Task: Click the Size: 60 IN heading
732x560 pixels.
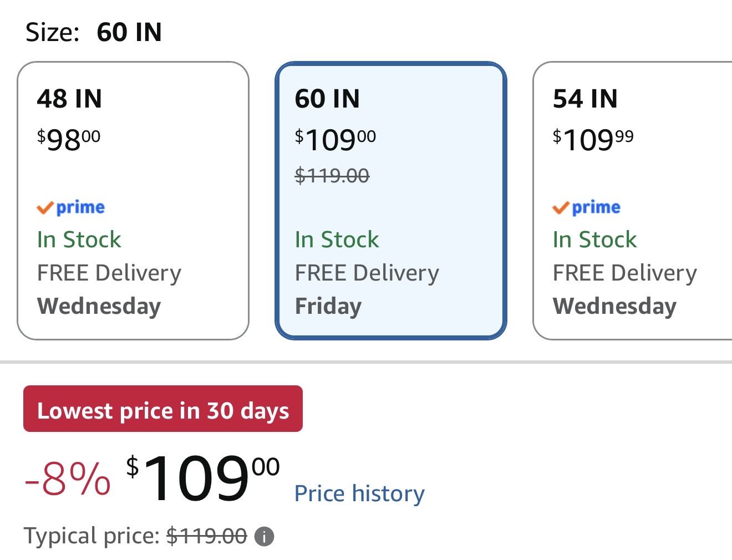Action: tap(94, 32)
